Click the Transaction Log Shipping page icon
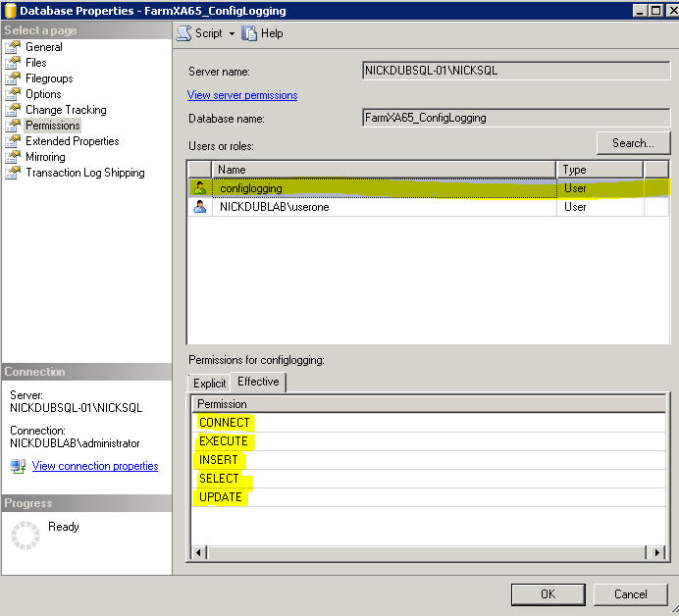The width and height of the screenshot is (679, 616). [x=13, y=173]
